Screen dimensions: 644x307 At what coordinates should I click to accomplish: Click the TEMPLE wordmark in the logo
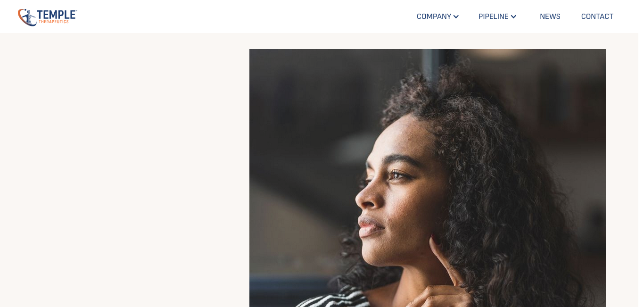57,14
